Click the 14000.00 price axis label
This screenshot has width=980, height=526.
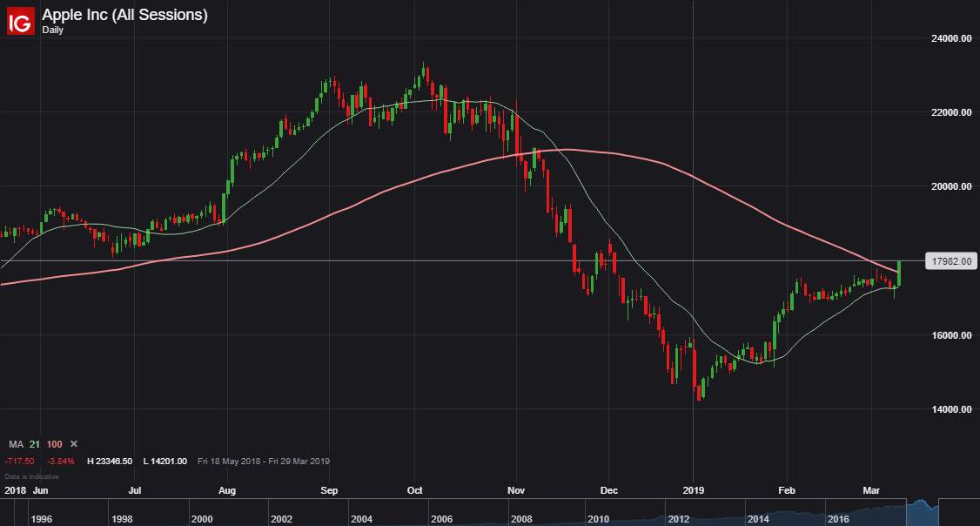coord(951,409)
